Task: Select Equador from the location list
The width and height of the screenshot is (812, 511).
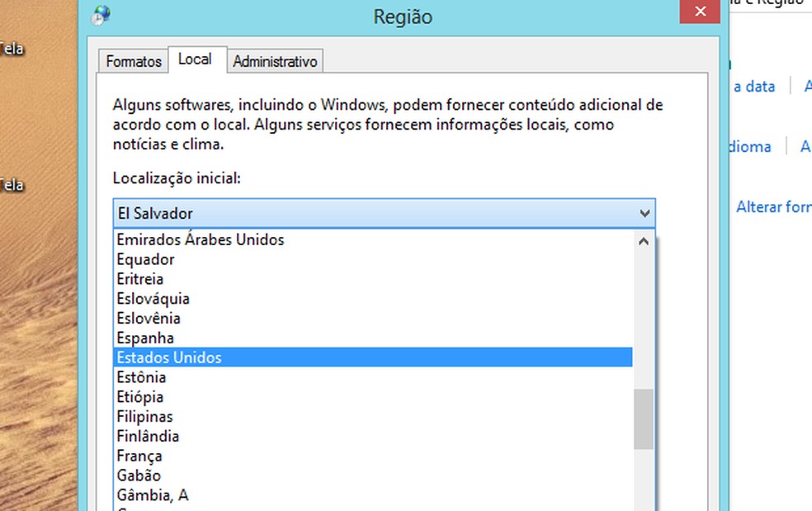Action: point(373,259)
